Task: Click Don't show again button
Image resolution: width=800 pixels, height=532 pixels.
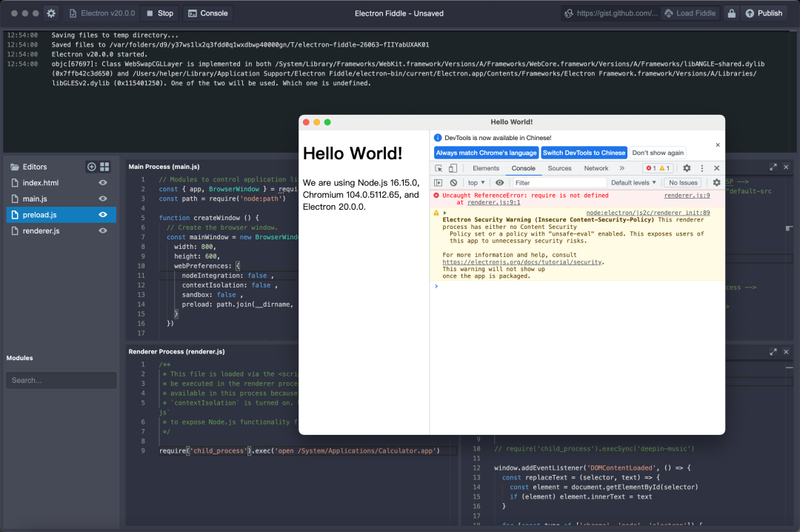Action: (x=658, y=153)
